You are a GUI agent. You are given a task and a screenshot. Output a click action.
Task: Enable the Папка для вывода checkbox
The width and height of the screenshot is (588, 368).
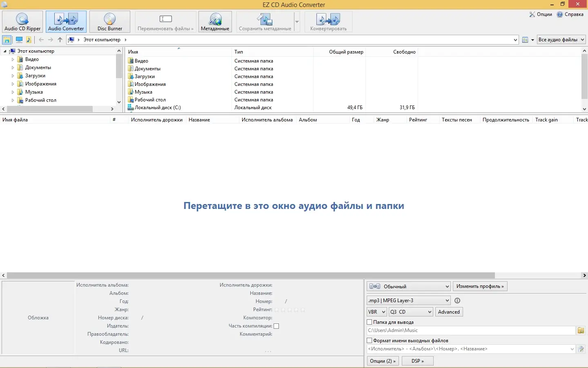point(370,322)
